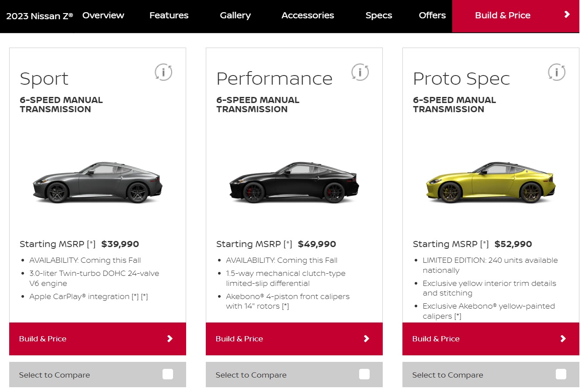Select the Sport trim to compare
This screenshot has height=392, width=582.
click(167, 374)
